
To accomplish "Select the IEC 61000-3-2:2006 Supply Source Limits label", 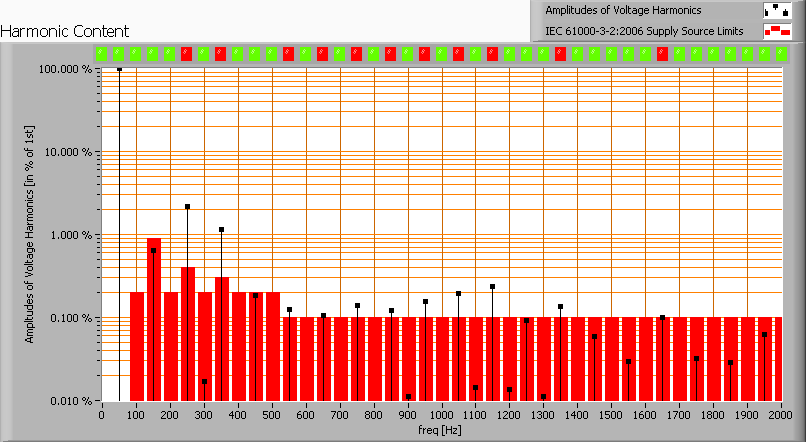I will 644,31.
